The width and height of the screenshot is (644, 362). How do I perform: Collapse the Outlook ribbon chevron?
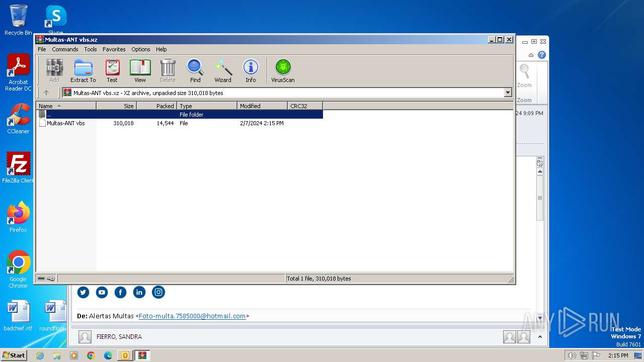tap(531, 55)
